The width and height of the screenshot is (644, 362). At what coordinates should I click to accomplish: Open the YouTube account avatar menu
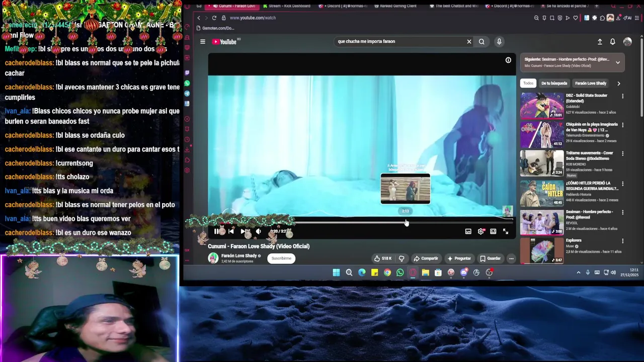[627, 42]
